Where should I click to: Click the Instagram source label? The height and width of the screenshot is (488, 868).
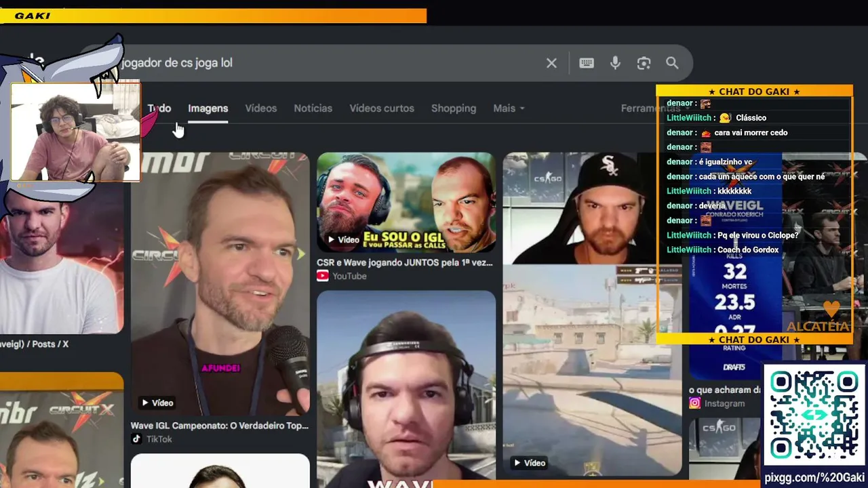coord(724,403)
